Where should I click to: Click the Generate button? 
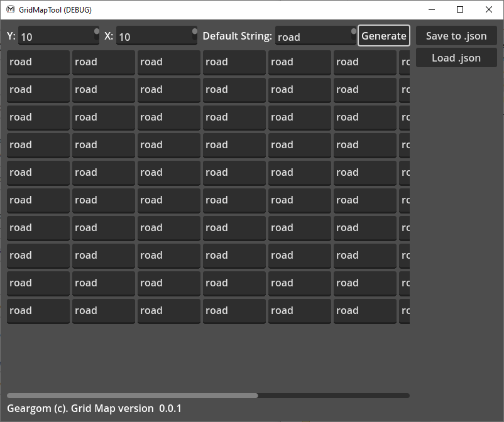tap(384, 36)
